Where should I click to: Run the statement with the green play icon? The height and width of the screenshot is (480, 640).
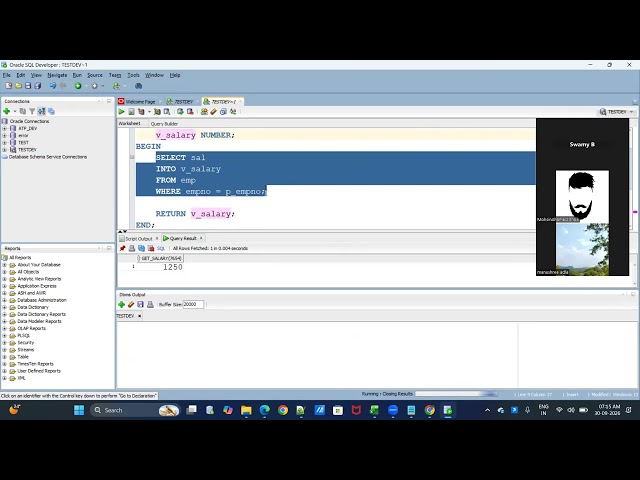coord(122,111)
